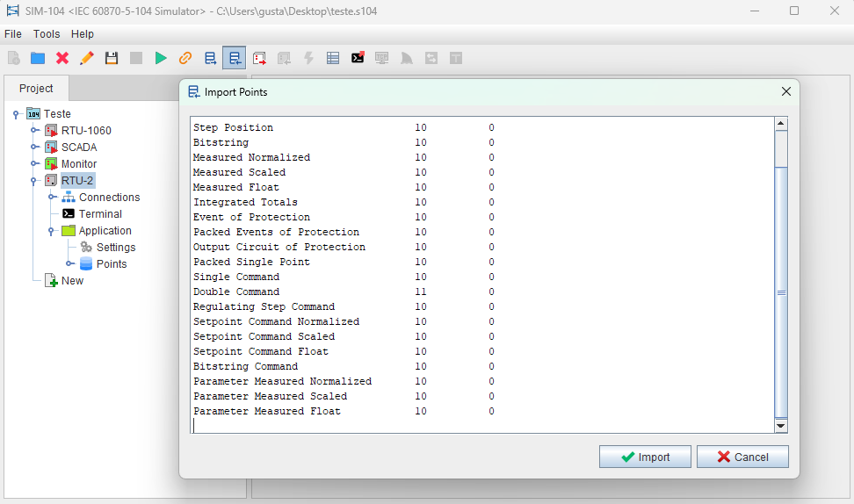
Task: Expand the SCADA tree node
Action: click(34, 148)
